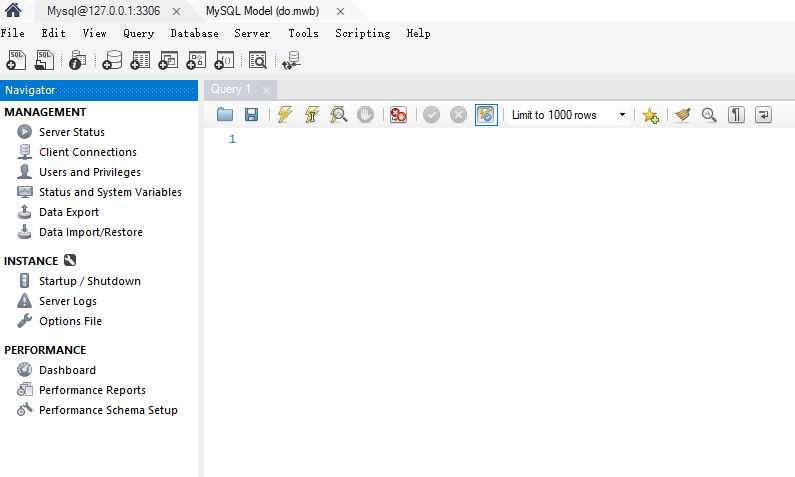Click in the SQL editor line 1
This screenshot has height=477, width=795.
515,139
